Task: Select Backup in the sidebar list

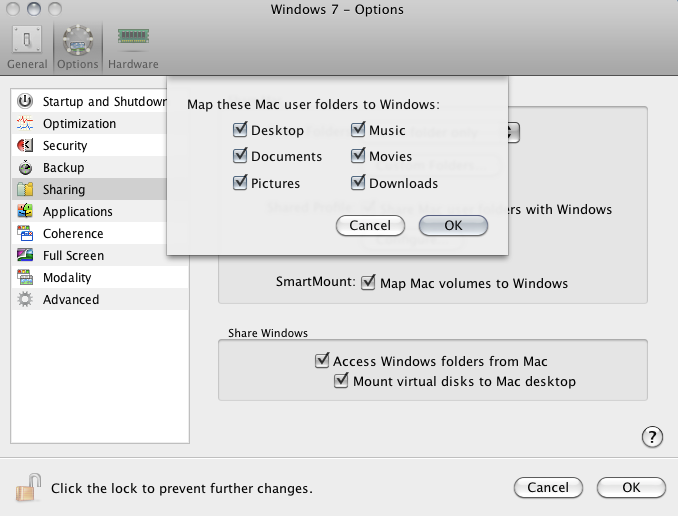Action: [x=90, y=167]
